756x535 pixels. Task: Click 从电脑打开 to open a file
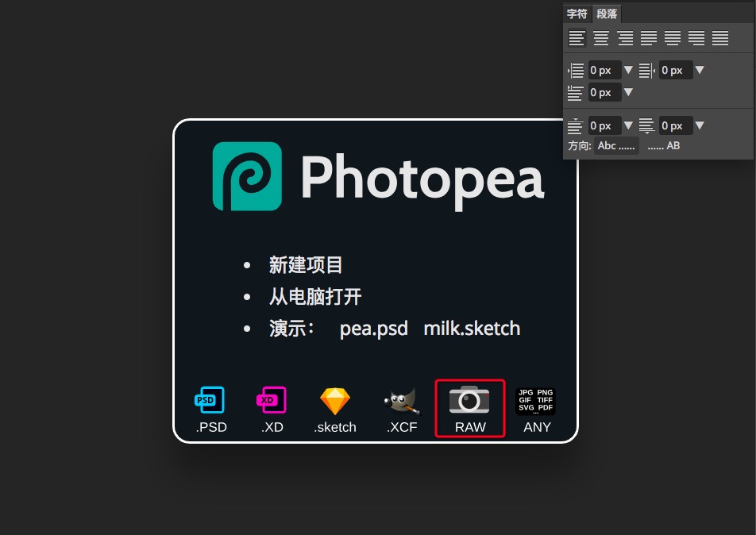315,296
